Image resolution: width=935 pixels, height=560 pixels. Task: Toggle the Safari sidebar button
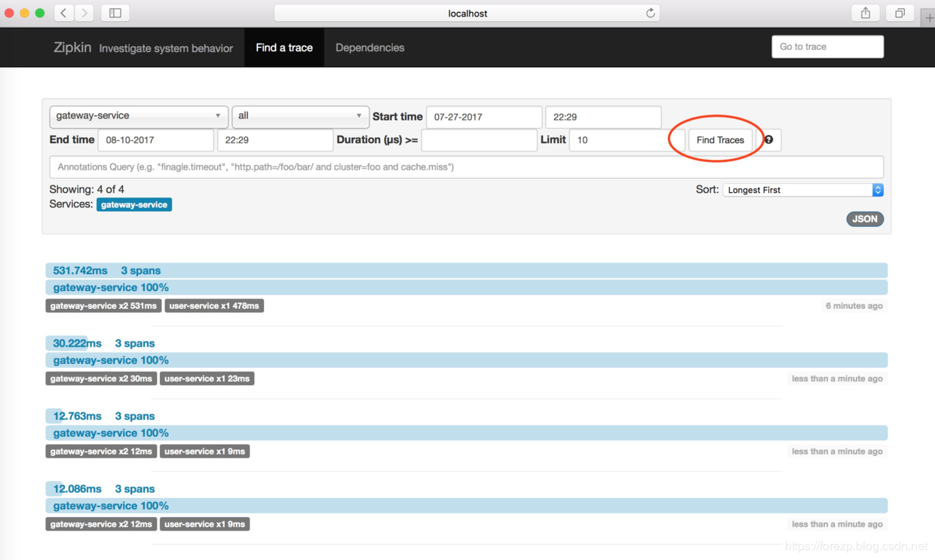click(115, 13)
